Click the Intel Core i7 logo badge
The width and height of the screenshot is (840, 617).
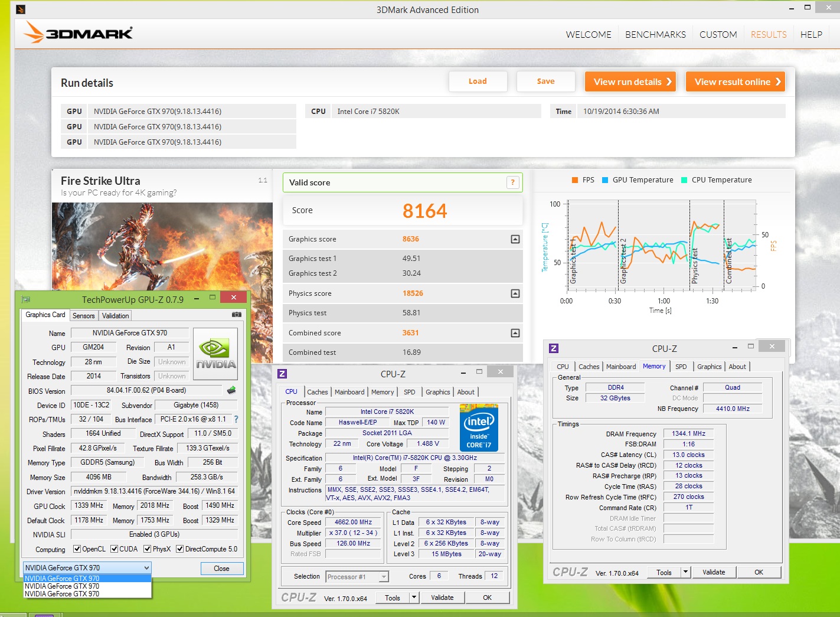click(479, 427)
